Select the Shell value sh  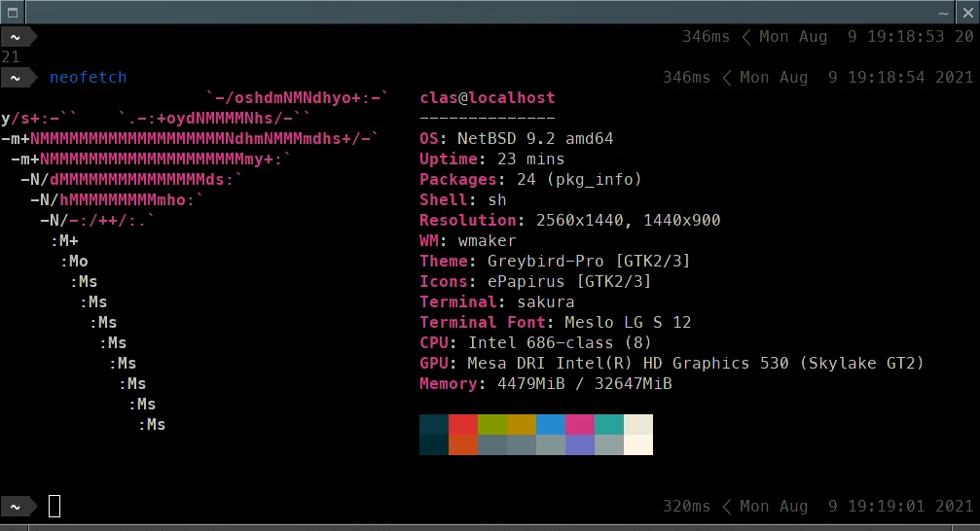497,200
